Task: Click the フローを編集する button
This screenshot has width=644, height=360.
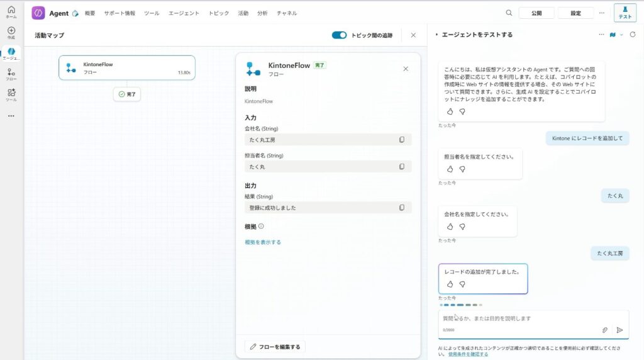Action: (x=275, y=346)
